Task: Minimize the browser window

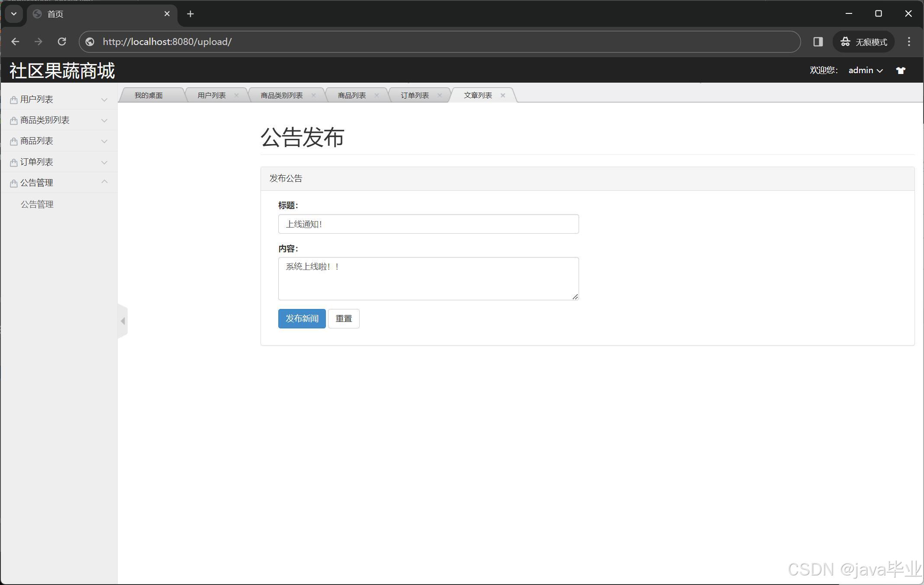Action: pyautogui.click(x=849, y=14)
